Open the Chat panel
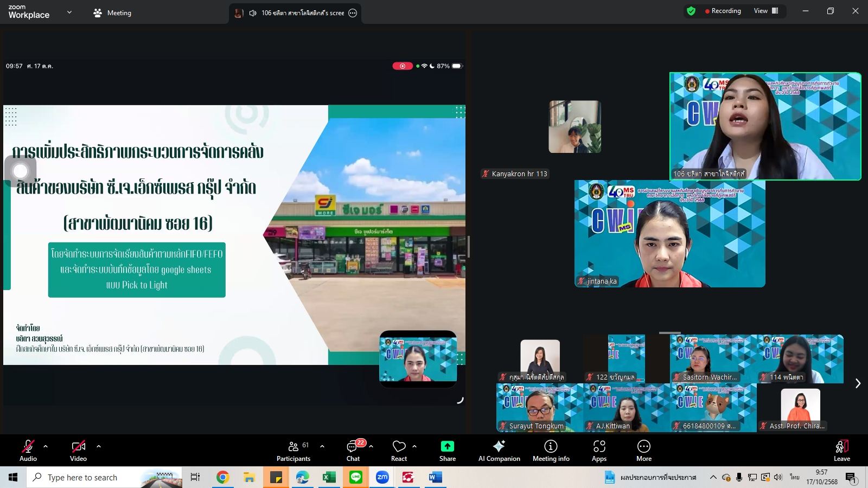This screenshot has width=868, height=488. tap(353, 450)
